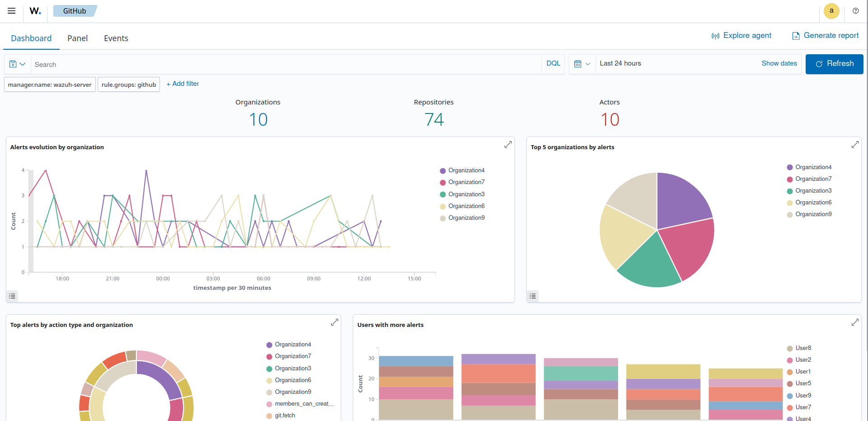Open the date quick menu calendar dropdown

tap(582, 64)
